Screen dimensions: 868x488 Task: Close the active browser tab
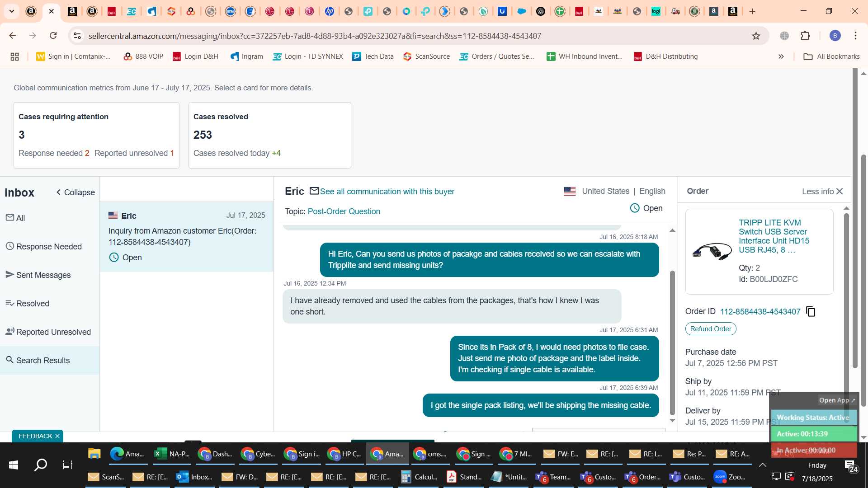tap(52, 11)
